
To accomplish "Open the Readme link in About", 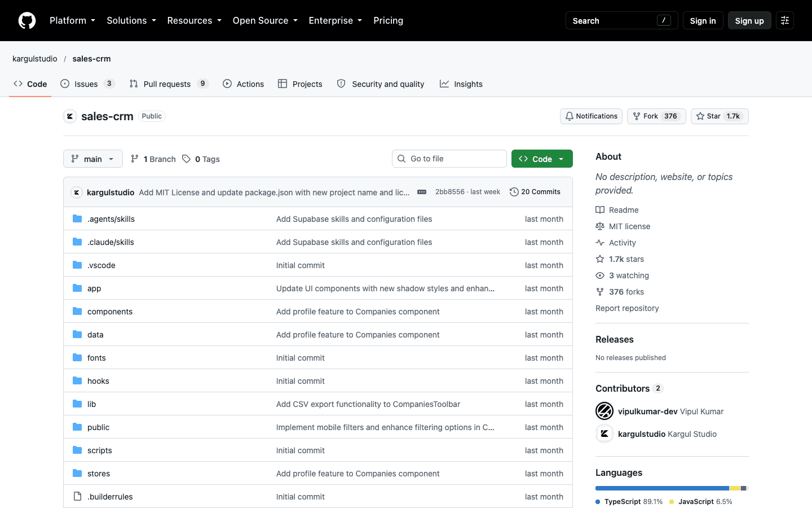I will (x=617, y=210).
